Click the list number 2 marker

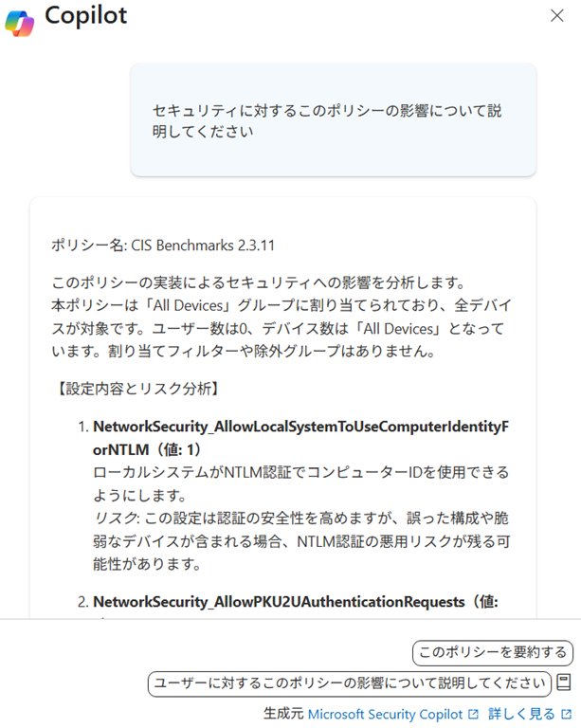(83, 602)
